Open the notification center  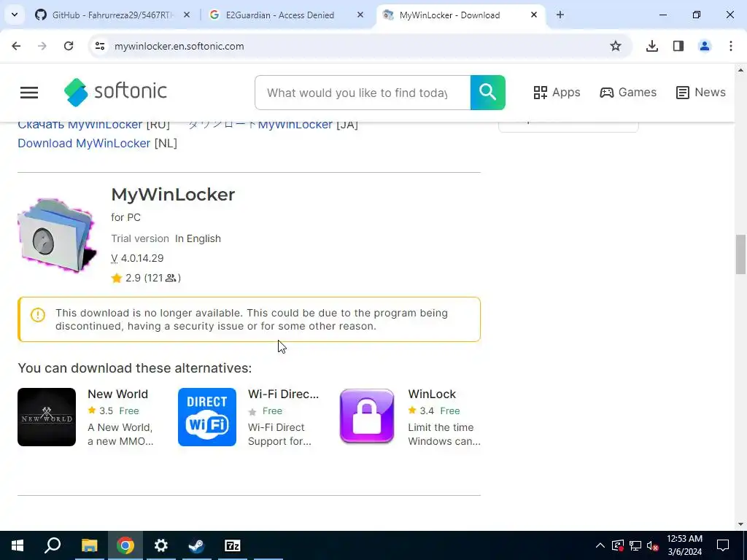point(723,545)
